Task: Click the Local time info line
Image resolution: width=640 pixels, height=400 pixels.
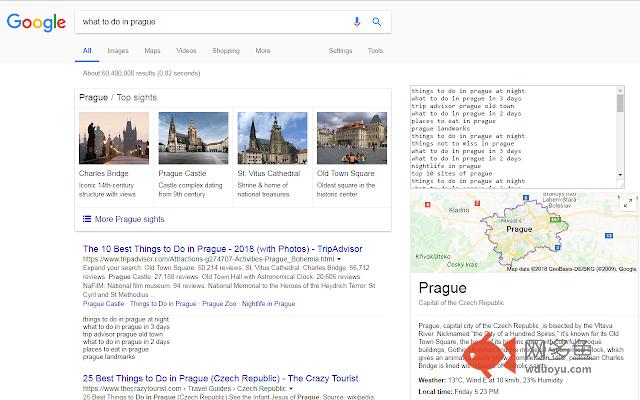Action: pos(459,391)
